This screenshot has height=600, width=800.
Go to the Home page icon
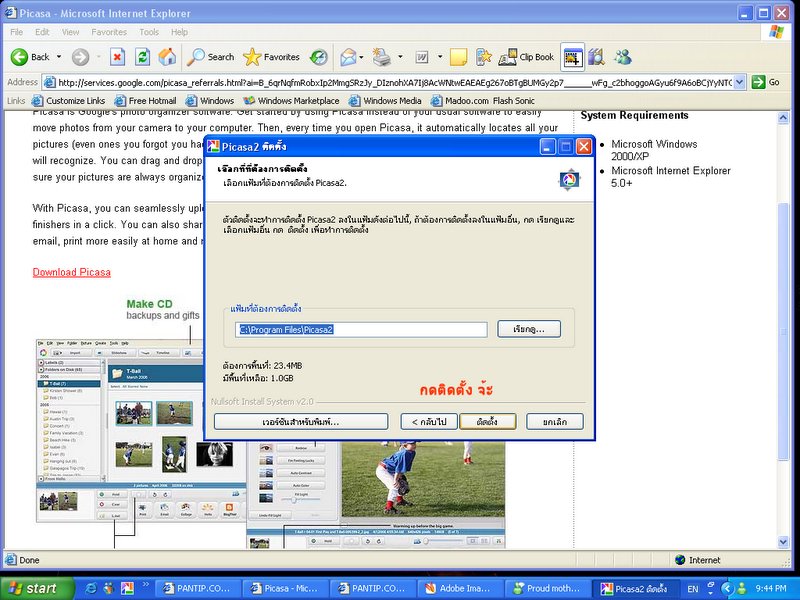point(167,57)
